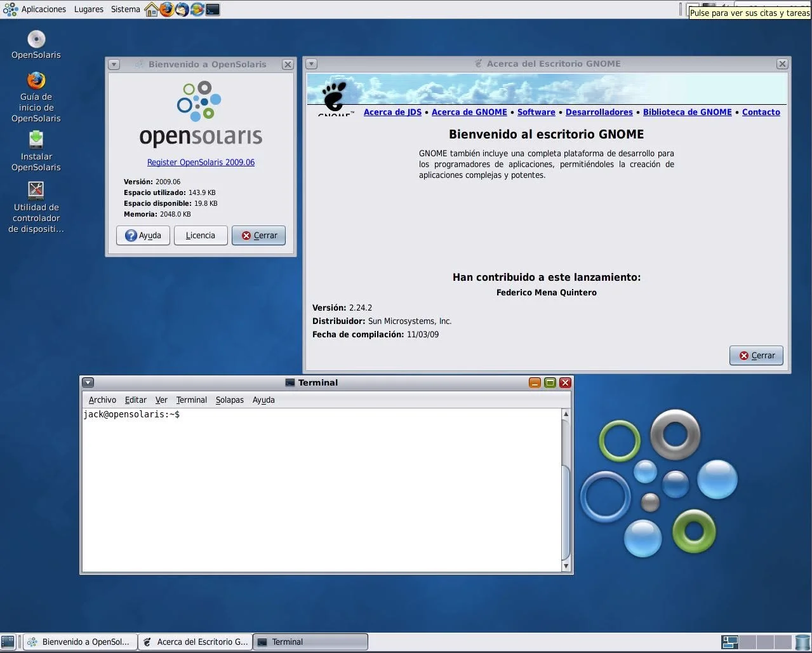Click the Ayuda button in OpenSolaris welcome dialog

coord(143,235)
